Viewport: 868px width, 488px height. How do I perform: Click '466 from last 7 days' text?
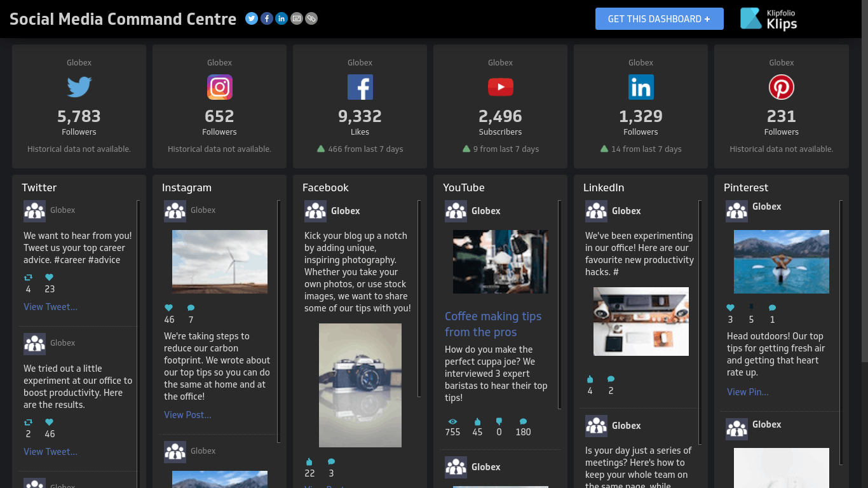coord(365,149)
